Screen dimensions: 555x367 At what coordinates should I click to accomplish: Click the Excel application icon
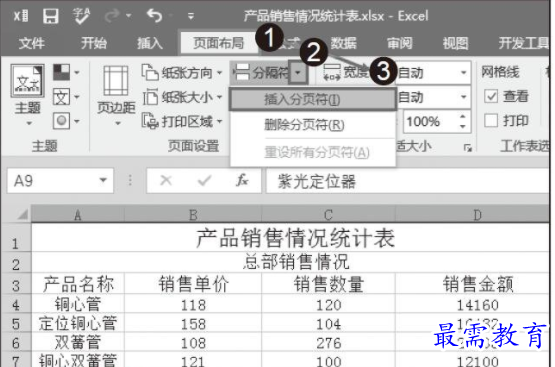tap(21, 16)
